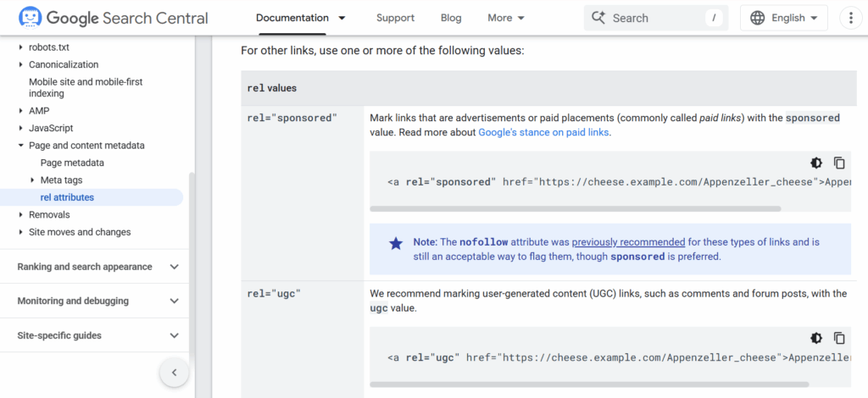
Task: Collapse Page and content metadata section
Action: 21,146
